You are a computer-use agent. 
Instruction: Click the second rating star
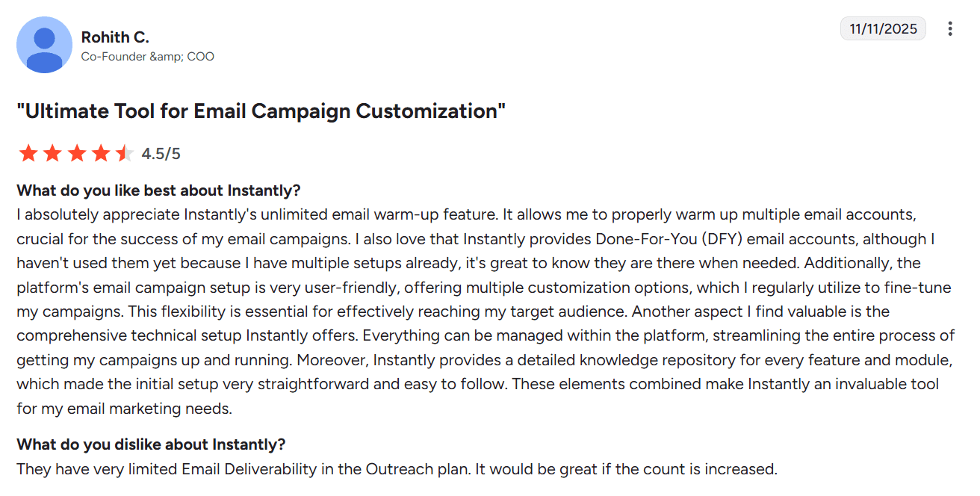click(x=52, y=154)
